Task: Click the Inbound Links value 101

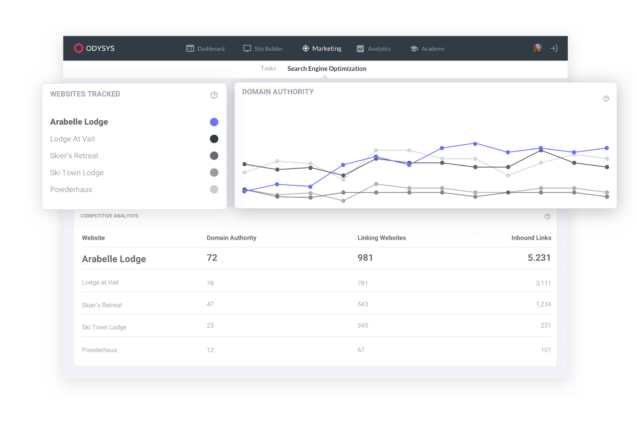Action: coord(546,350)
